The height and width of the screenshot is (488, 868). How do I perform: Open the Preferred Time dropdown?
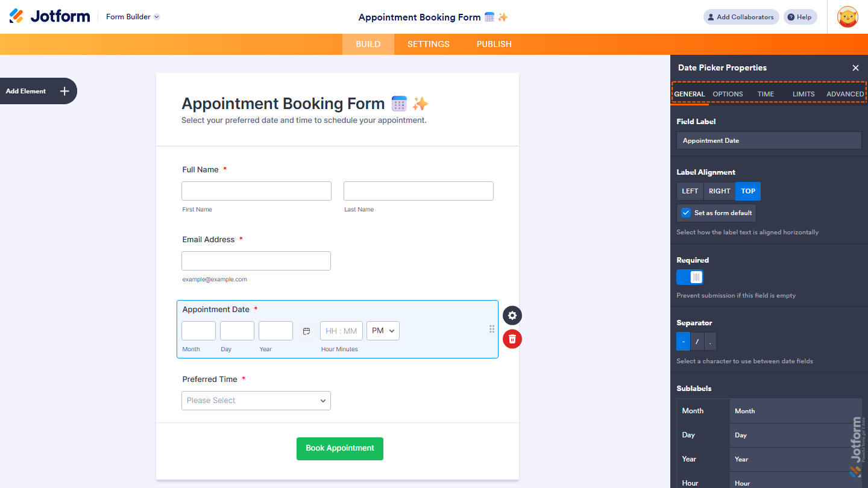point(256,400)
